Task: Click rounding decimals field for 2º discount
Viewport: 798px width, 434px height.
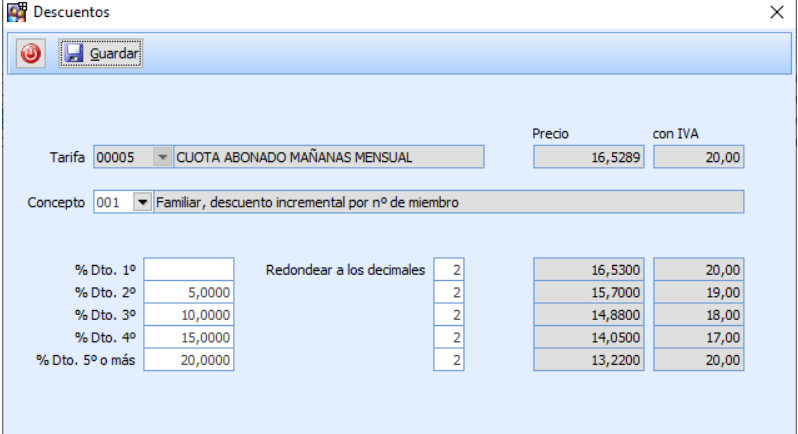Action: coord(450,292)
